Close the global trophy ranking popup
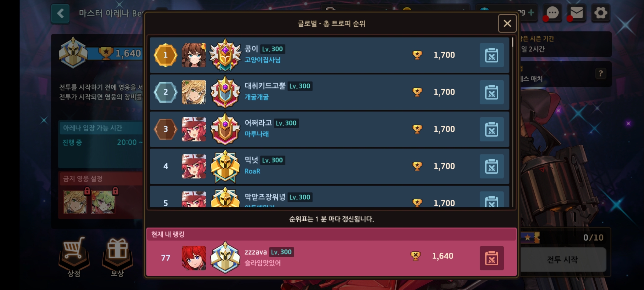The image size is (644, 290). click(507, 23)
